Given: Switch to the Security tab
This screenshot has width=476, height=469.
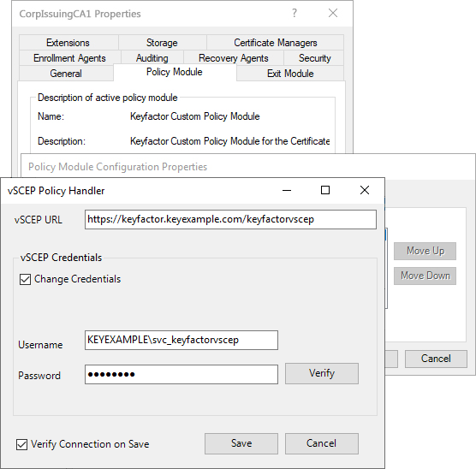Looking at the screenshot, I should click(x=314, y=58).
